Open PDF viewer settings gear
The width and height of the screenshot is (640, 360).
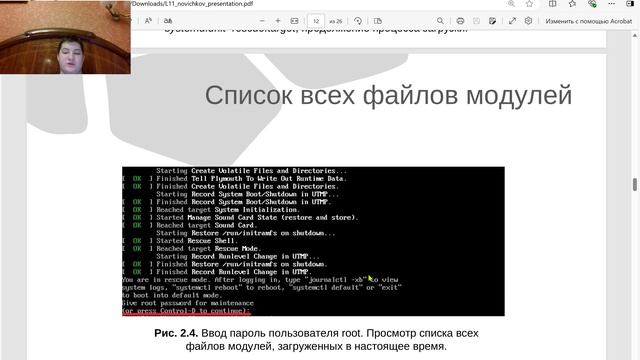528,21
